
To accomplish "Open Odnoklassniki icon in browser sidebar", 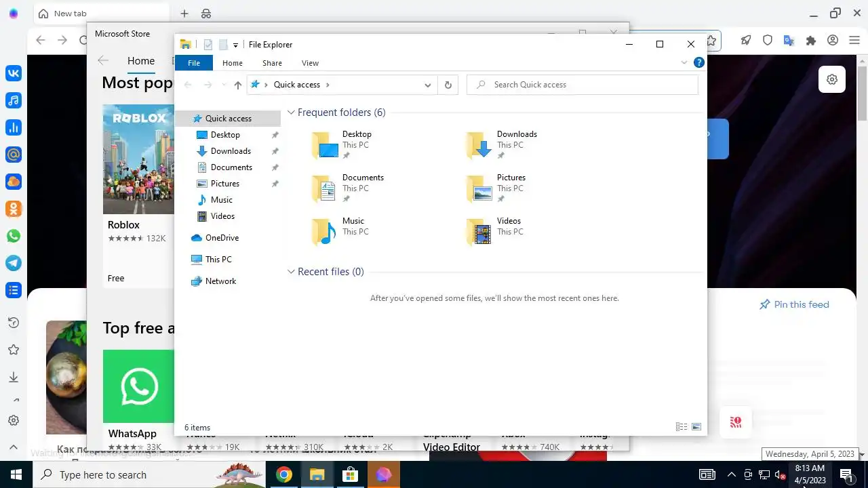I will click(x=14, y=209).
